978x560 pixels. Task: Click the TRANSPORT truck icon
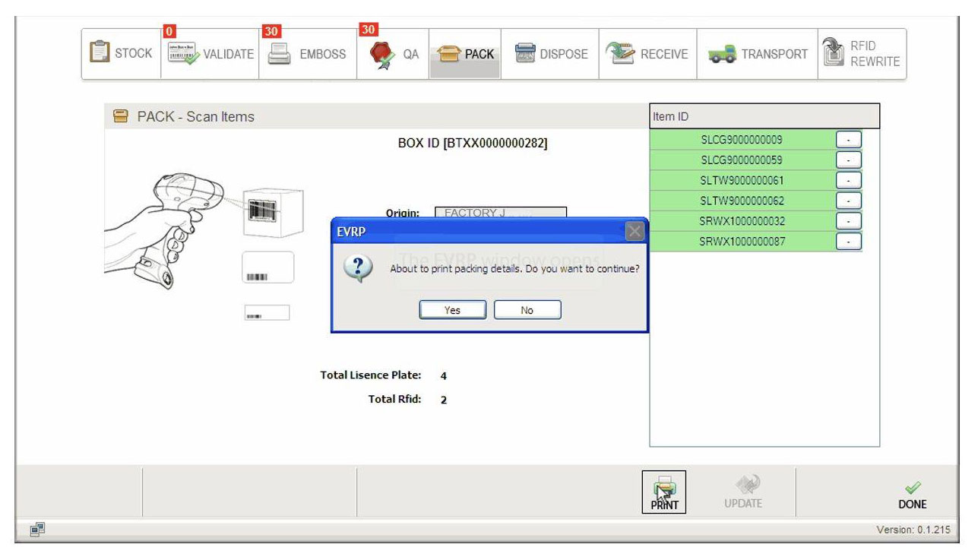pyautogui.click(x=721, y=55)
